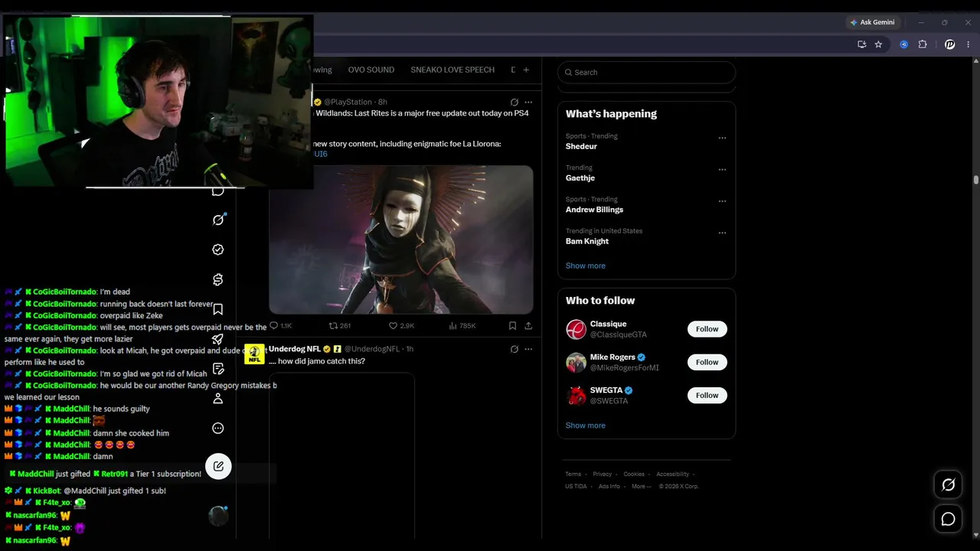Screen dimensions: 980x551
Task: Share the PlayStation post
Action: pyautogui.click(x=528, y=326)
